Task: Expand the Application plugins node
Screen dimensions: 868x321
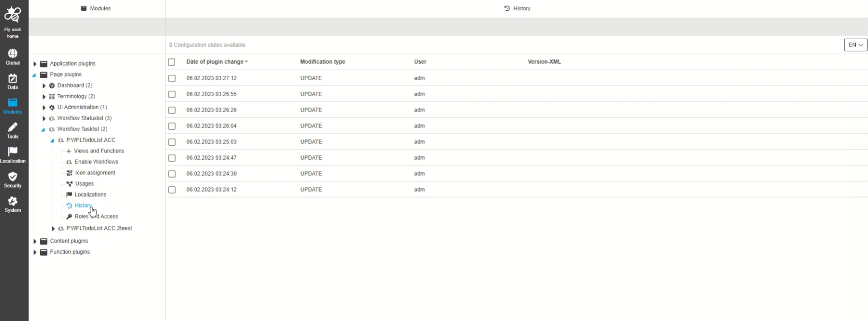Action: click(34, 64)
